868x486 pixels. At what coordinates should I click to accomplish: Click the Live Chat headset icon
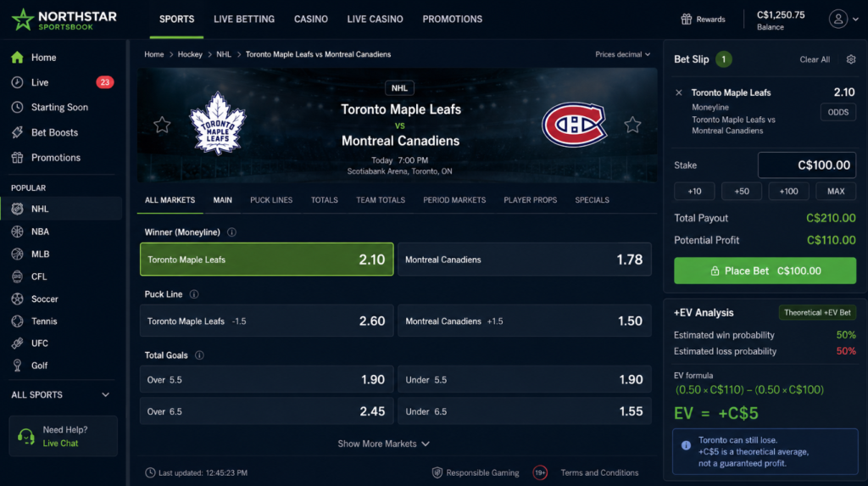point(26,437)
